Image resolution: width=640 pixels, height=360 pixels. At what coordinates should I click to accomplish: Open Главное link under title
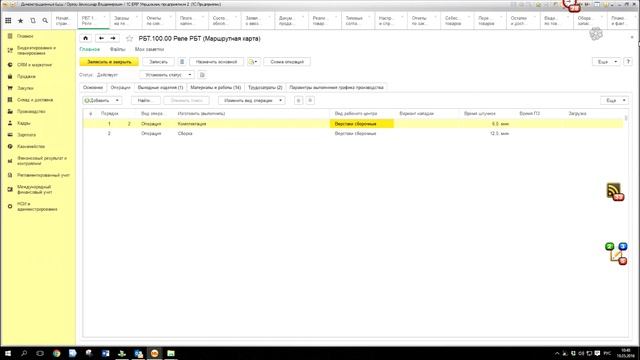click(90, 49)
